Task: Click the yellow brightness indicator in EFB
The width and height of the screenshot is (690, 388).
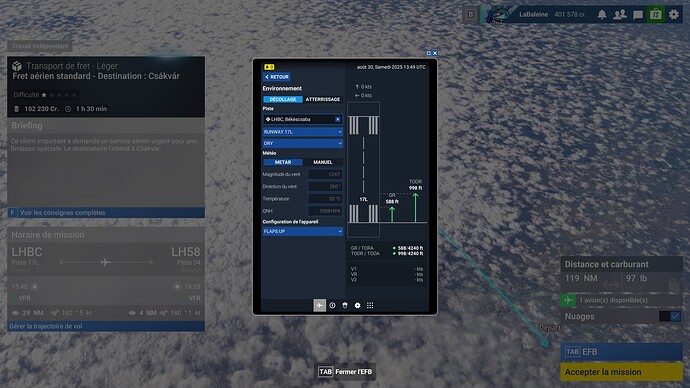Action: click(269, 67)
